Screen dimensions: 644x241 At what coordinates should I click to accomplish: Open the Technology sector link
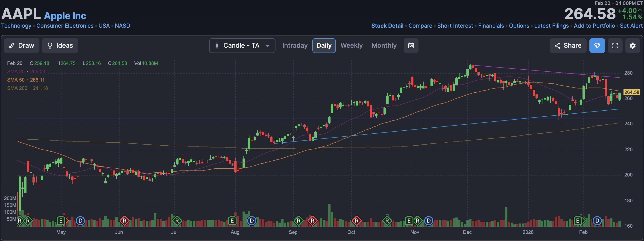pyautogui.click(x=16, y=26)
